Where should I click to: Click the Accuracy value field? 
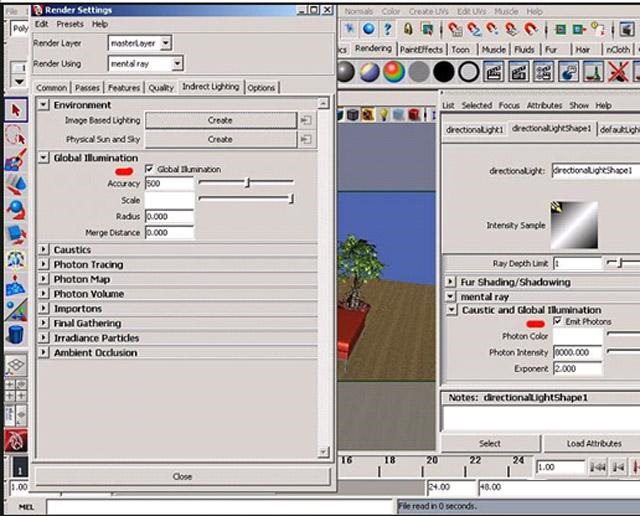tap(169, 183)
